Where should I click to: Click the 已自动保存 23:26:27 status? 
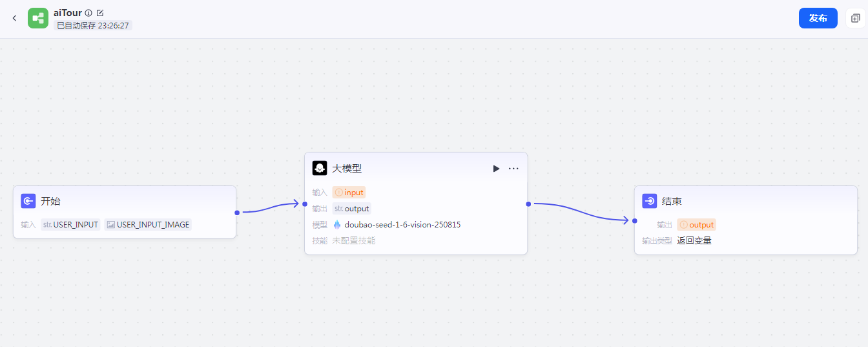(x=93, y=26)
